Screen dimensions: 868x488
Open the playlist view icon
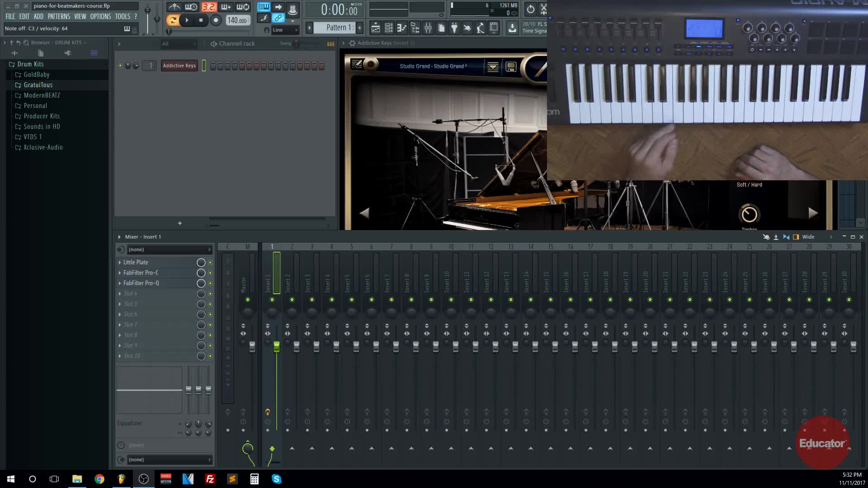click(376, 28)
